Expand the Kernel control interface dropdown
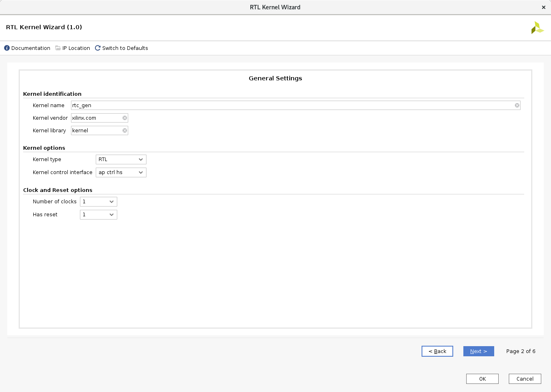 121,172
